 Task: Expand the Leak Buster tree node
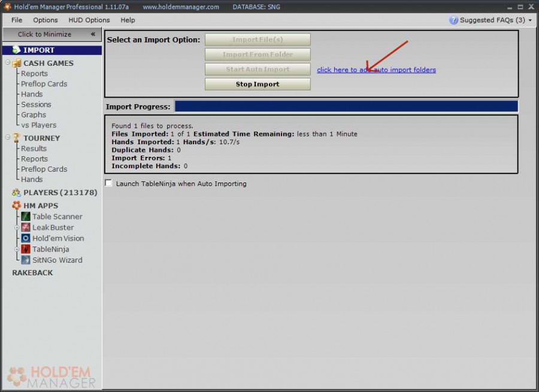tap(16, 227)
